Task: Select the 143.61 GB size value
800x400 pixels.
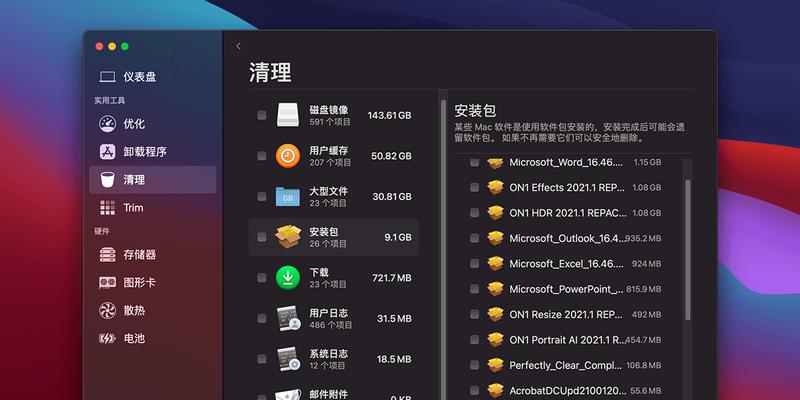Action: (389, 115)
